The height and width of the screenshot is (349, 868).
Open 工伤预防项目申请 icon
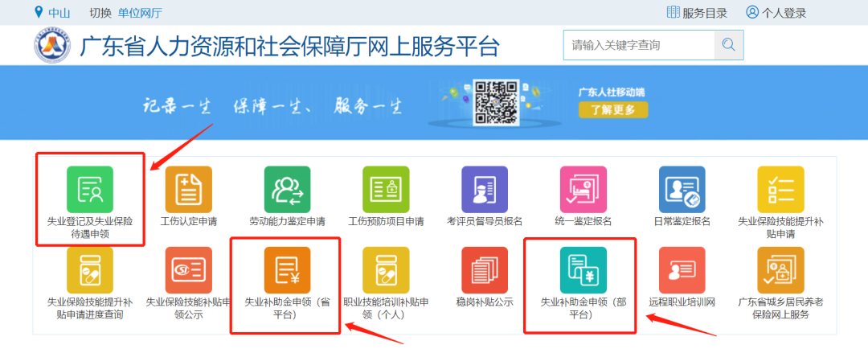[386, 190]
